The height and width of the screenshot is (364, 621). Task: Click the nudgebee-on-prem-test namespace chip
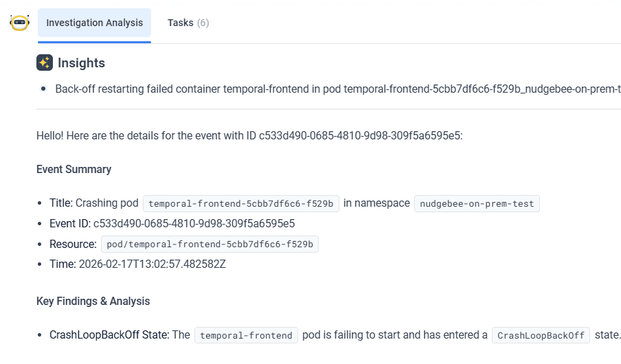pos(477,203)
